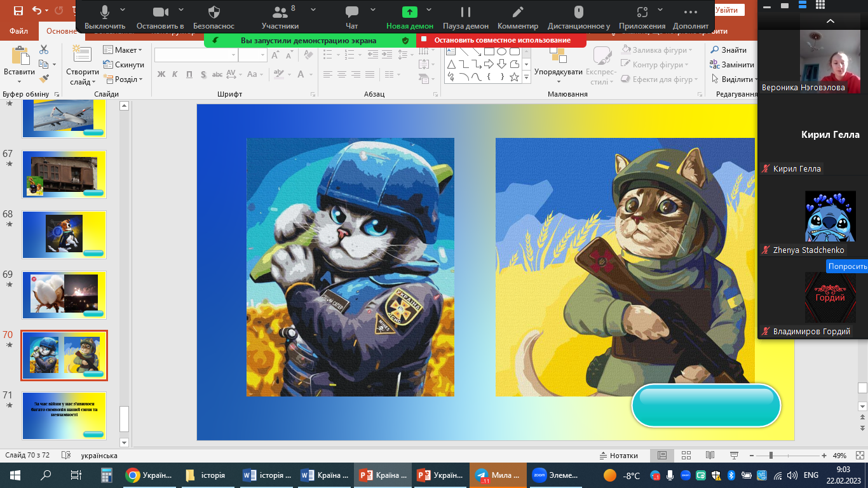Screen dimensions: 868x488
Task: Switch to Slide Sorter view in the status bar
Action: [686, 456]
